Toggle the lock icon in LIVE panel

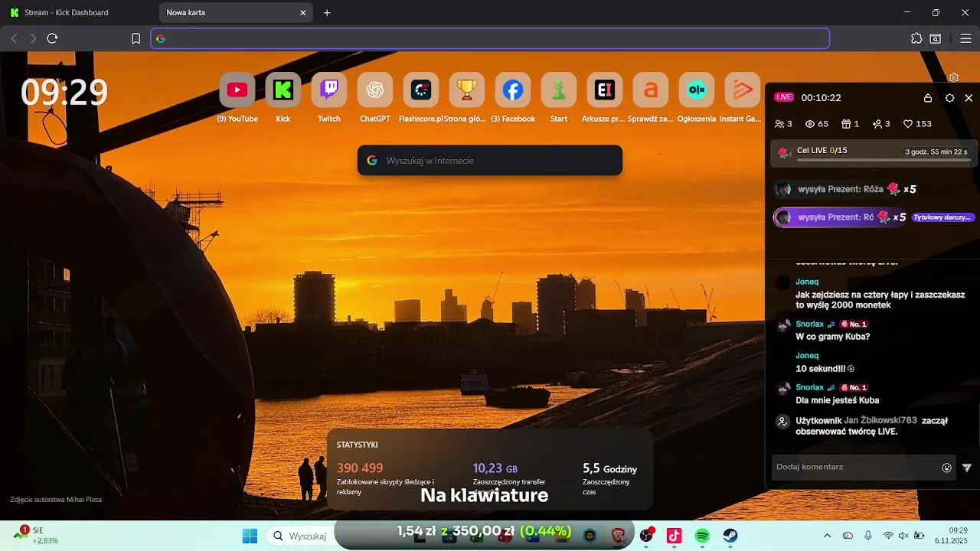point(928,98)
